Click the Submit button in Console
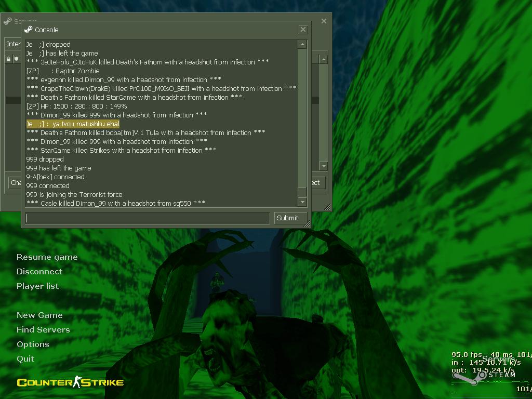Image resolution: width=532 pixels, height=399 pixels. (x=290, y=218)
